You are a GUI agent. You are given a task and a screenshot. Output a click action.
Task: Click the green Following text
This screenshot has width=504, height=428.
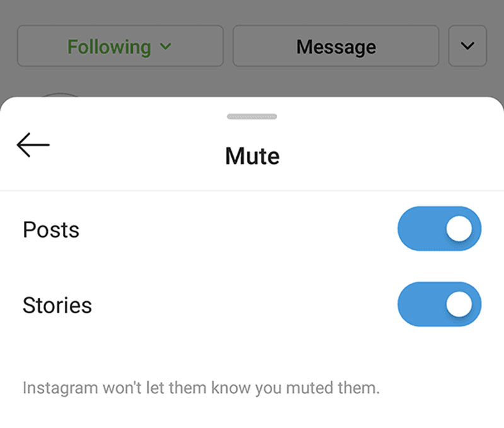pos(109,47)
